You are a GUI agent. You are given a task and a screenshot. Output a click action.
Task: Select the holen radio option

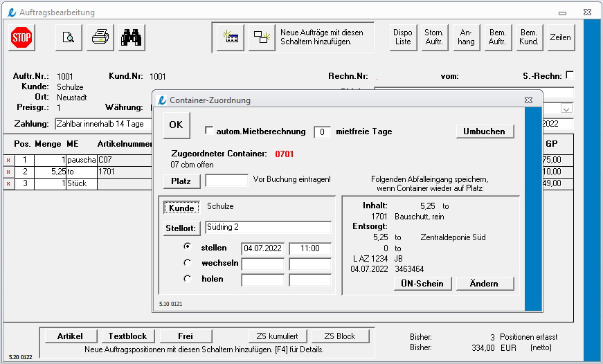[x=188, y=279]
